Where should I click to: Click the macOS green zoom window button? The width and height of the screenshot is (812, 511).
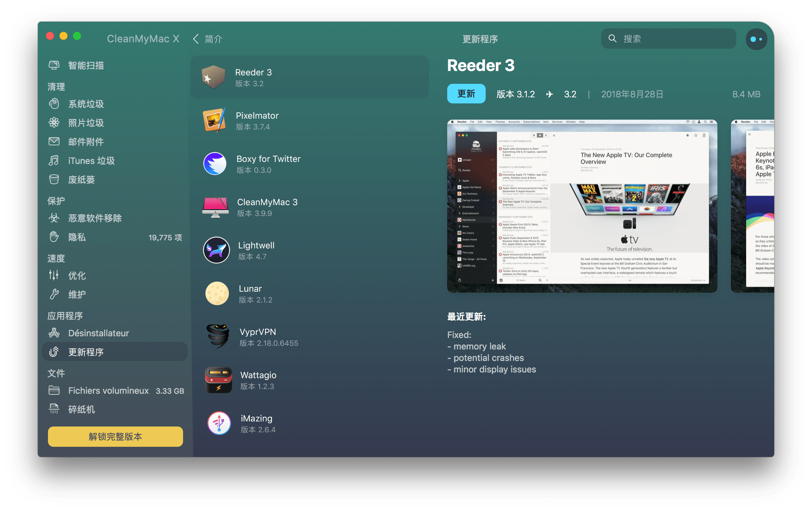click(x=77, y=36)
